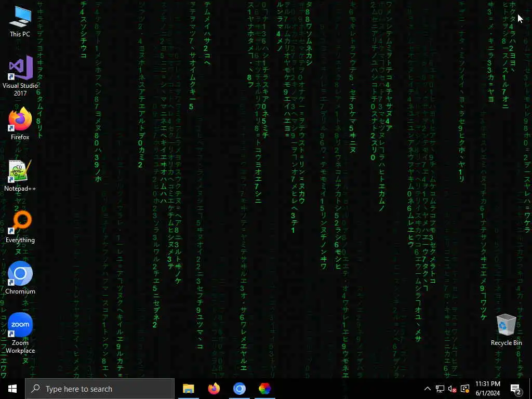
Task: Select the Chromium desktop shortcut
Action: 20,278
